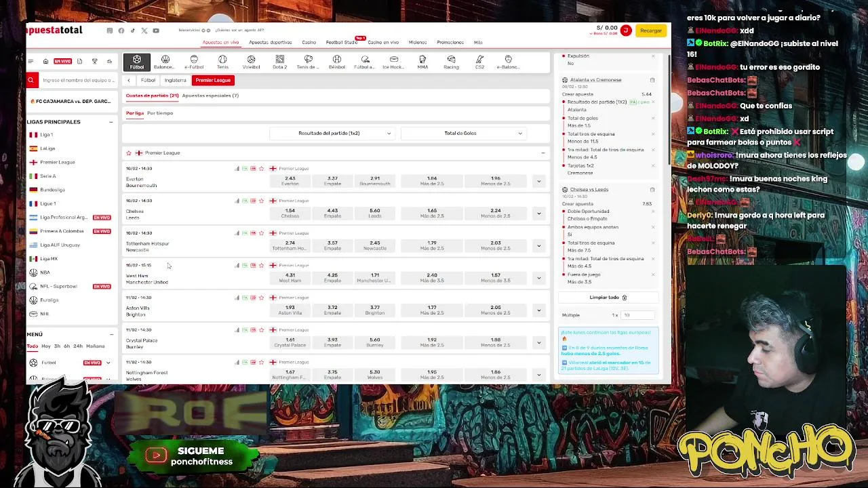Select the Dota 2 icon
Image resolution: width=868 pixels, height=488 pixels.
point(279,62)
